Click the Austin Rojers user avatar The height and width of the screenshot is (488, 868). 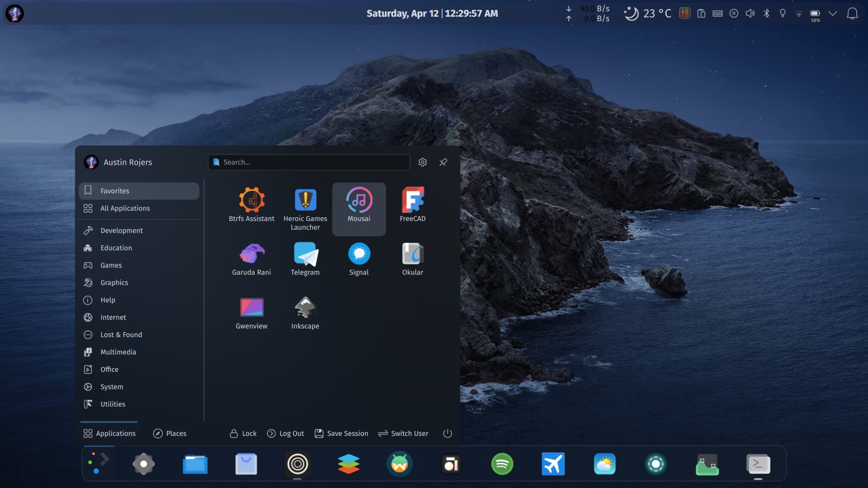pos(91,162)
